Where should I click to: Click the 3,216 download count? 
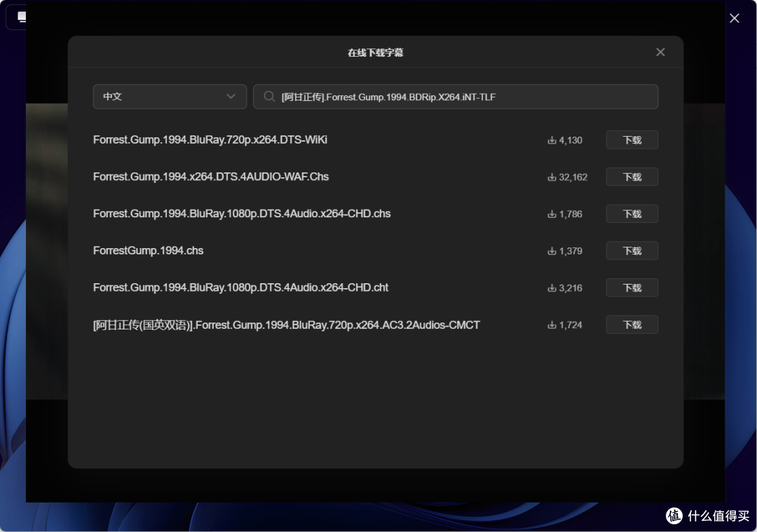click(565, 288)
